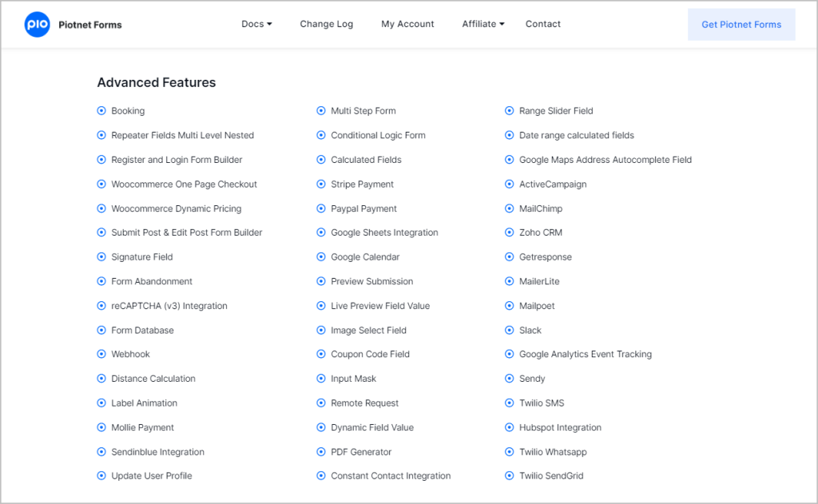818x504 pixels.
Task: Go to My Account
Action: [x=407, y=24]
